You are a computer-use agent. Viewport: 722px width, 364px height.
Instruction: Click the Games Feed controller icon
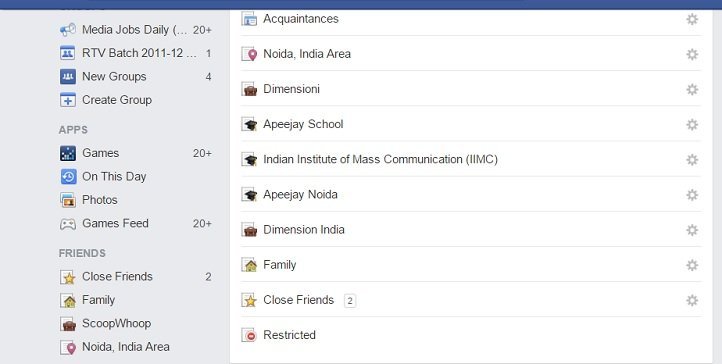click(68, 224)
